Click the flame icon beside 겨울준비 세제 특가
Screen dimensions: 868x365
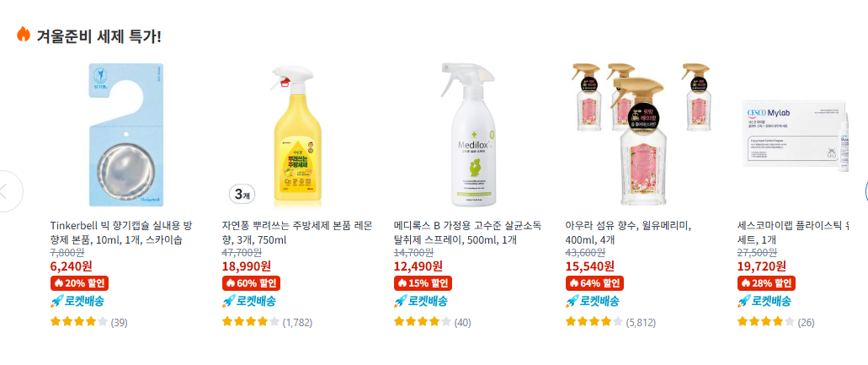point(24,35)
